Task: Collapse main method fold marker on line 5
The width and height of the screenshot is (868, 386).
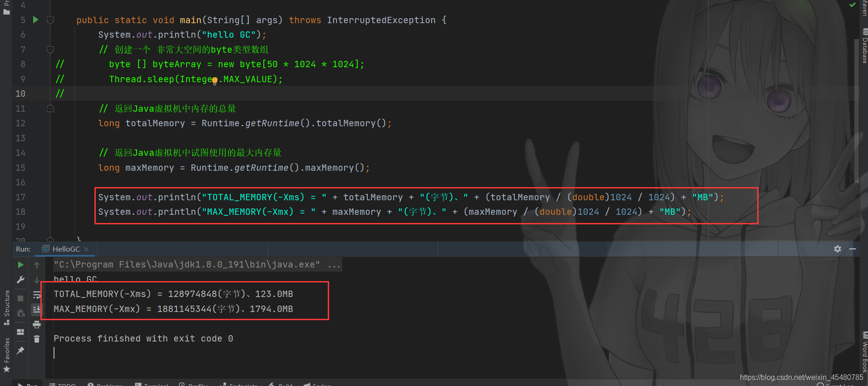Action: pos(50,20)
